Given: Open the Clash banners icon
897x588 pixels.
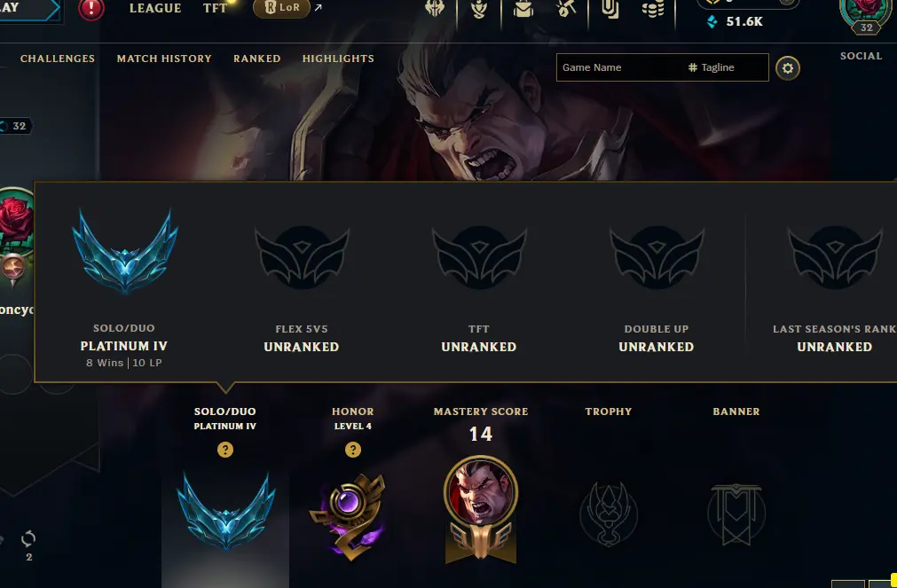Looking at the screenshot, I should tap(610, 9).
